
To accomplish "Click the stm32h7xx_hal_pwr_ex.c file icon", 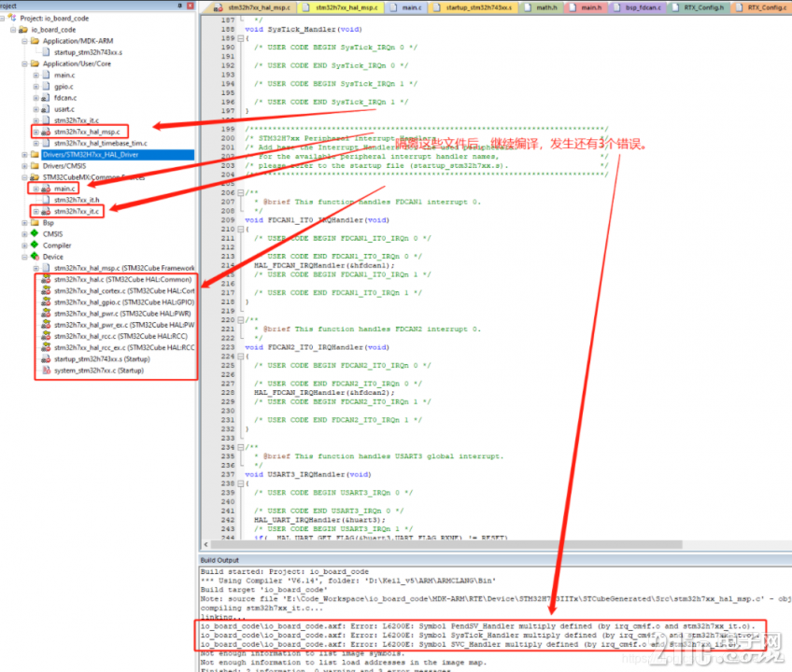I will [46, 324].
